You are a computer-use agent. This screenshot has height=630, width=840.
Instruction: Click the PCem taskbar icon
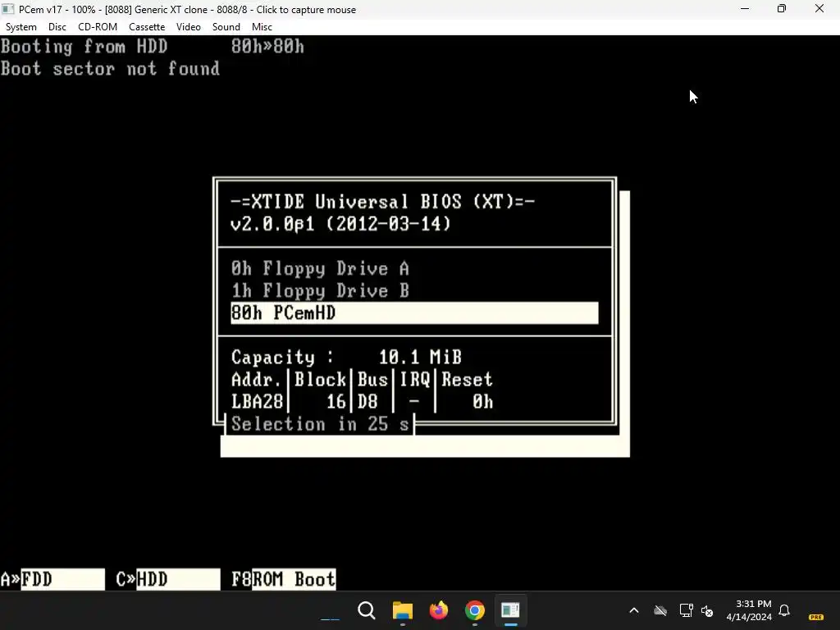510,610
